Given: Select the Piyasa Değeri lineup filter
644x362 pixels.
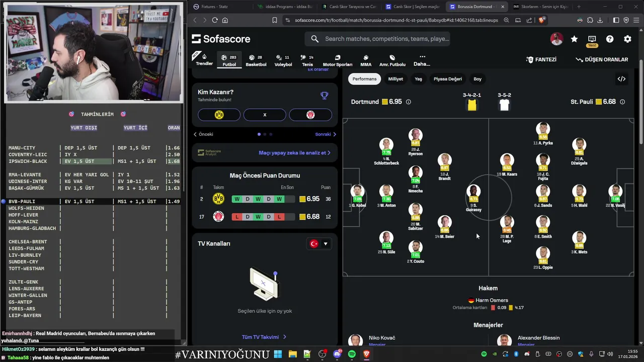Looking at the screenshot, I should pos(448,79).
